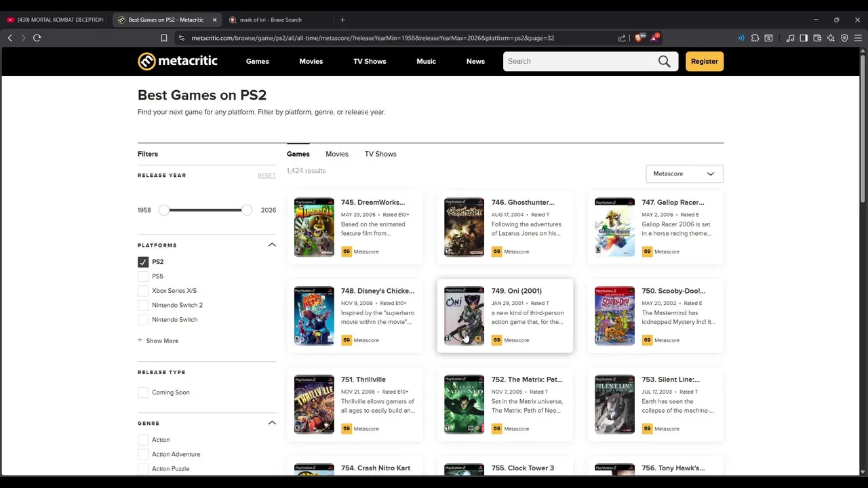Select the Games results tab
868x488 pixels.
298,154
